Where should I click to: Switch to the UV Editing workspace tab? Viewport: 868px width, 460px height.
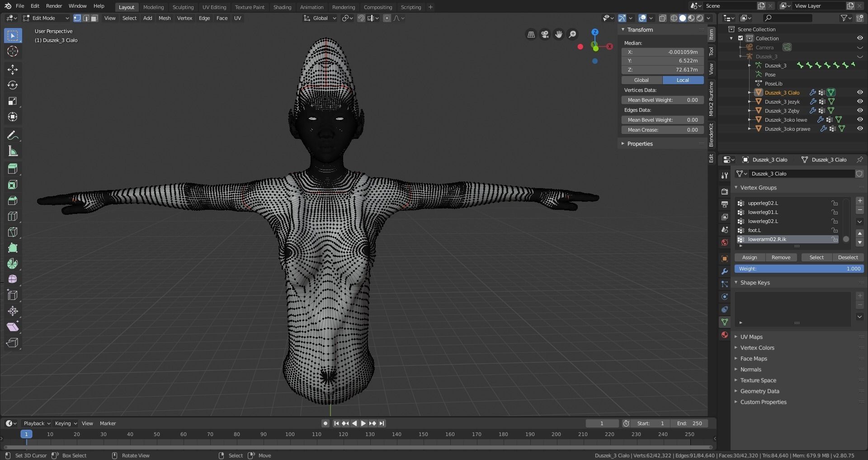click(x=214, y=7)
